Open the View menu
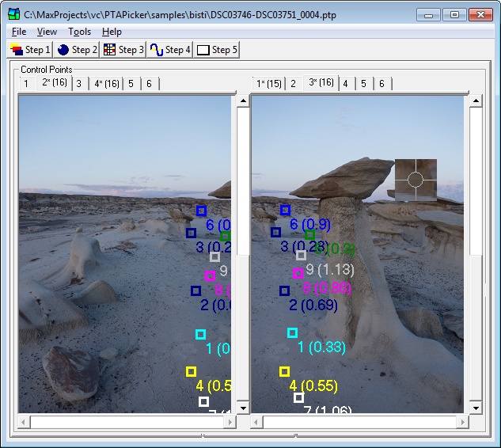 coord(47,32)
